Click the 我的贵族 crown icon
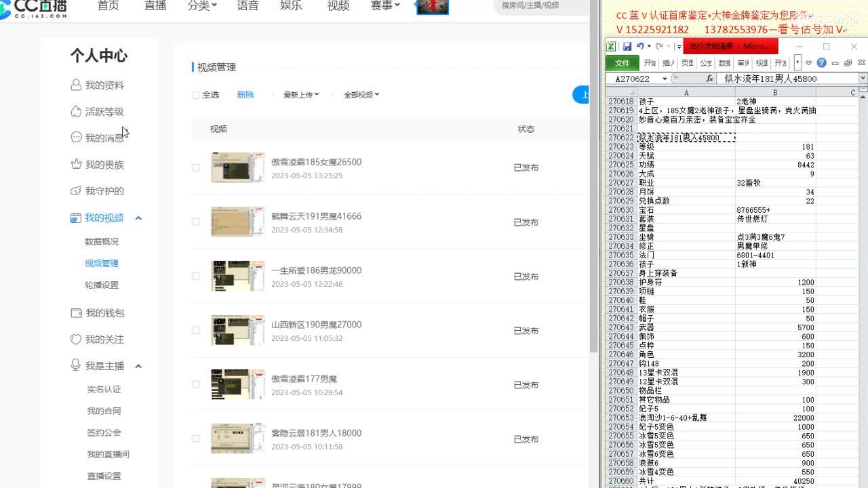Viewport: 868px width, 488px height. point(77,164)
